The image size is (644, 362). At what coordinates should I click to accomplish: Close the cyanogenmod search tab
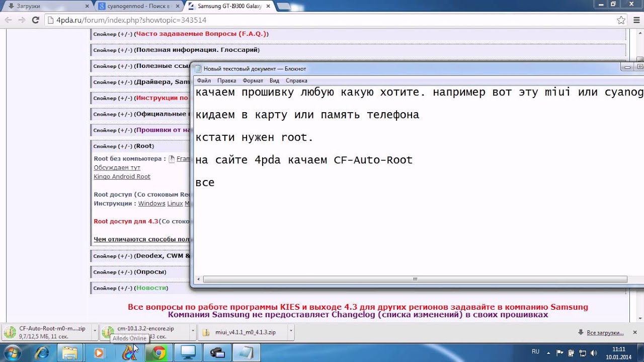pyautogui.click(x=178, y=6)
